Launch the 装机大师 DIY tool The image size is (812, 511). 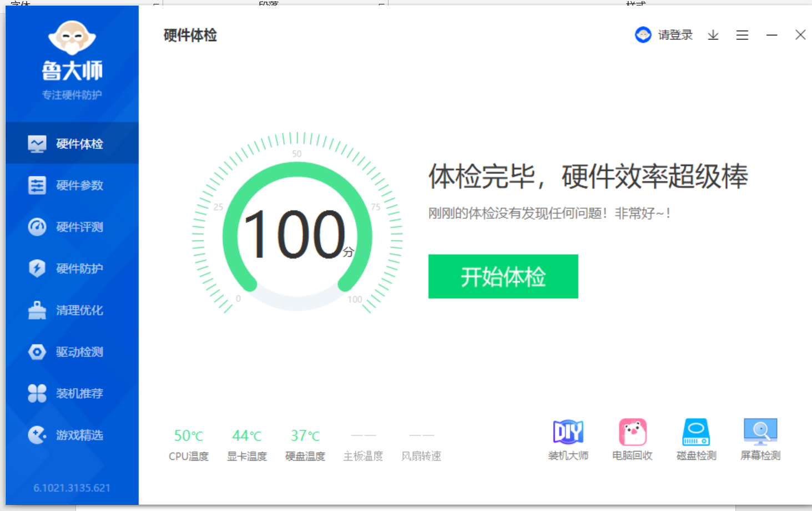pos(568,440)
